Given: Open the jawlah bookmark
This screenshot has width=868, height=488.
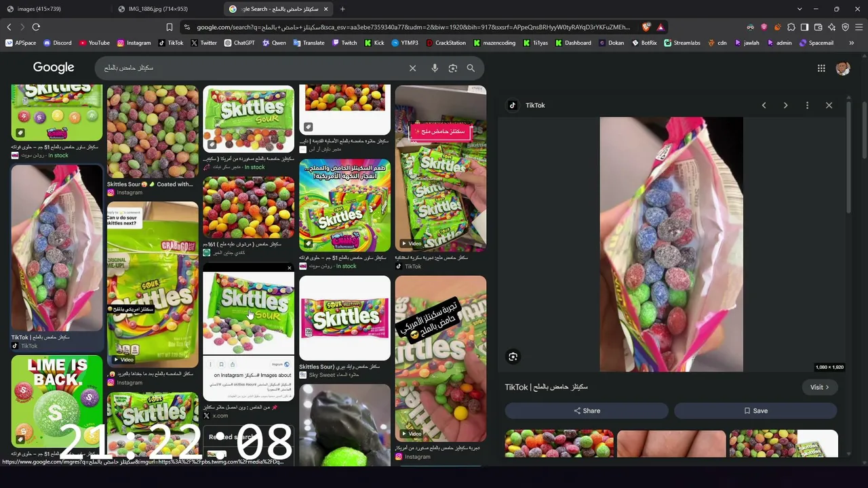Looking at the screenshot, I should pos(747,43).
